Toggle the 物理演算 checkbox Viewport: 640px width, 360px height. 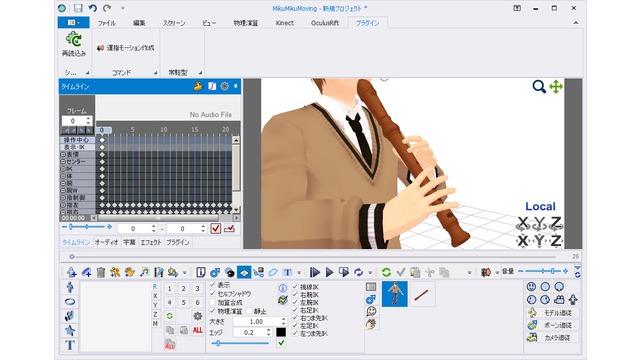pos(212,311)
